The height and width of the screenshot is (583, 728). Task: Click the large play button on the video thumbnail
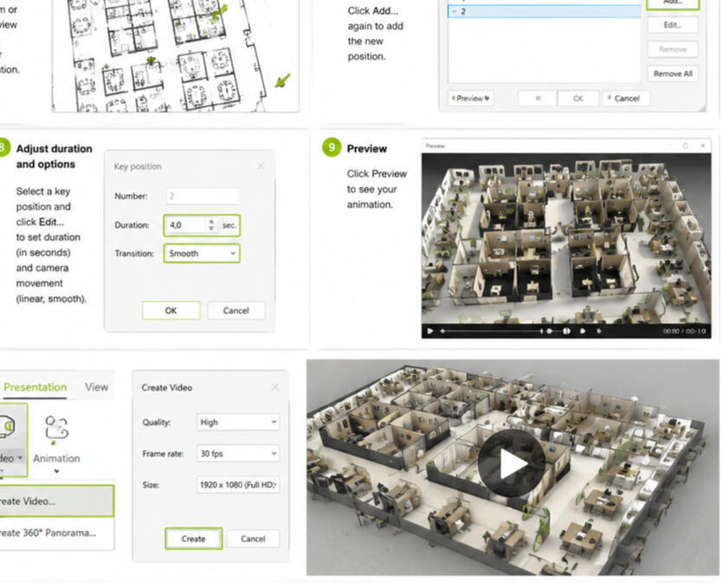tap(512, 463)
